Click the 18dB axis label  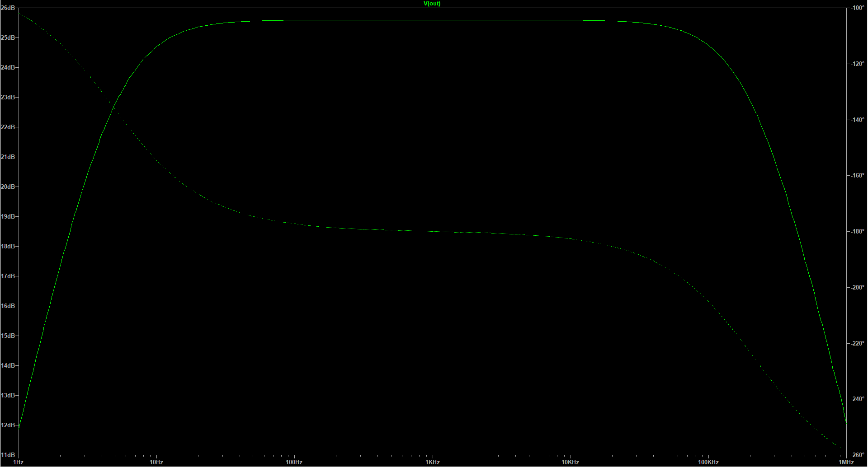(x=8, y=246)
